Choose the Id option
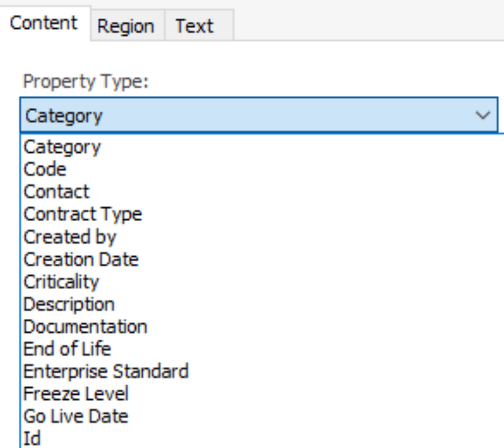504x448 pixels. point(32,439)
